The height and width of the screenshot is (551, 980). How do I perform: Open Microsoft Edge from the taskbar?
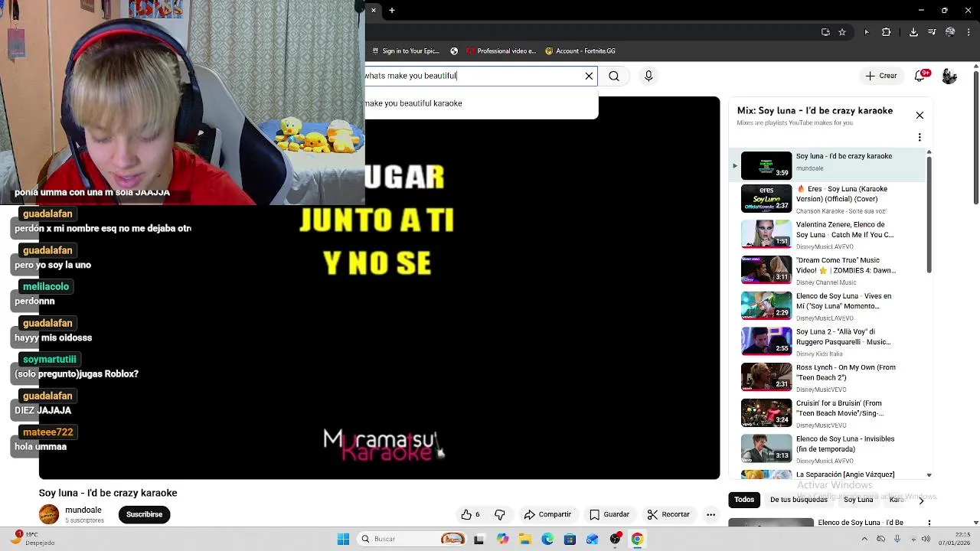click(x=547, y=539)
